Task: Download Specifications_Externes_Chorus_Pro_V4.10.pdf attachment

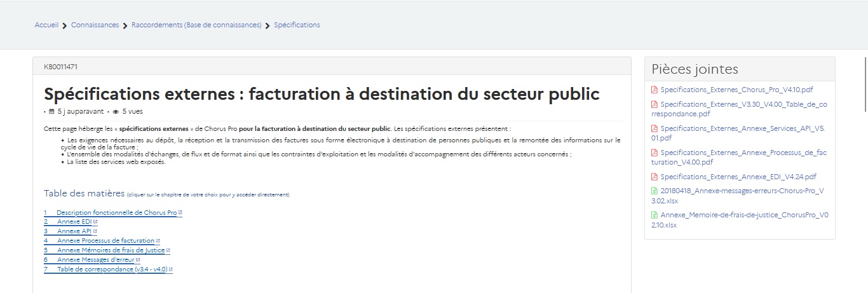Action: 736,90
